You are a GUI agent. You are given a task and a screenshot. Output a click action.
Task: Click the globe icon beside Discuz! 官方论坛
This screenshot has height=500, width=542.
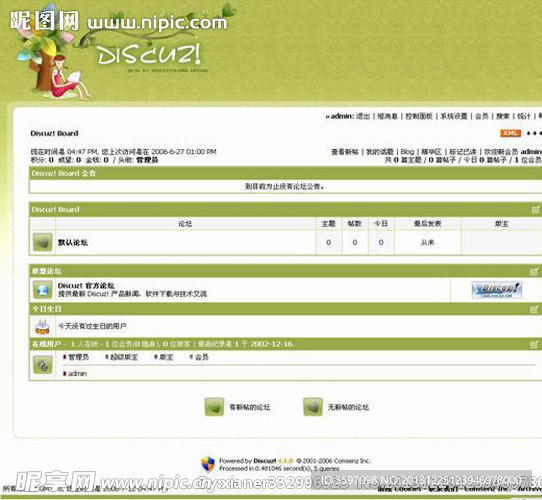[43, 290]
